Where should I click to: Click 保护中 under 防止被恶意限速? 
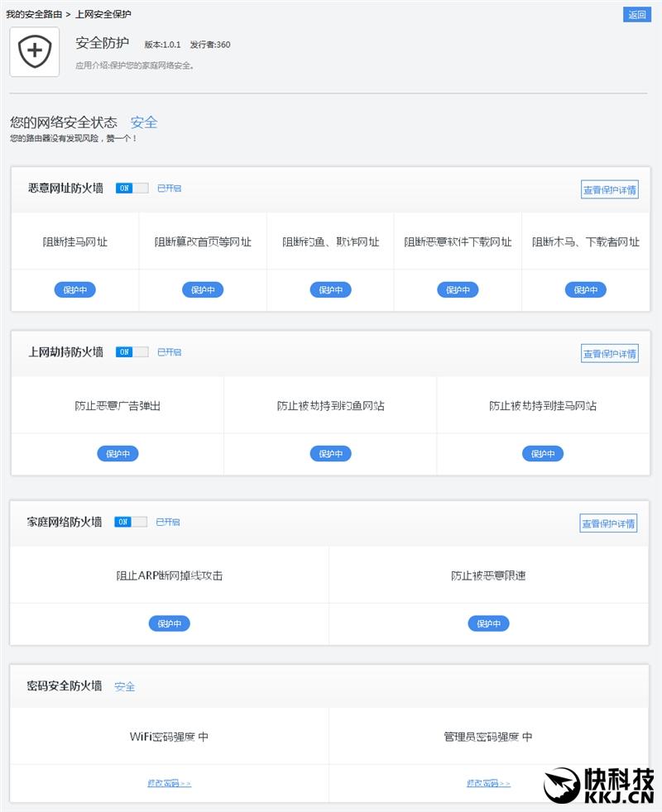pyautogui.click(x=488, y=623)
